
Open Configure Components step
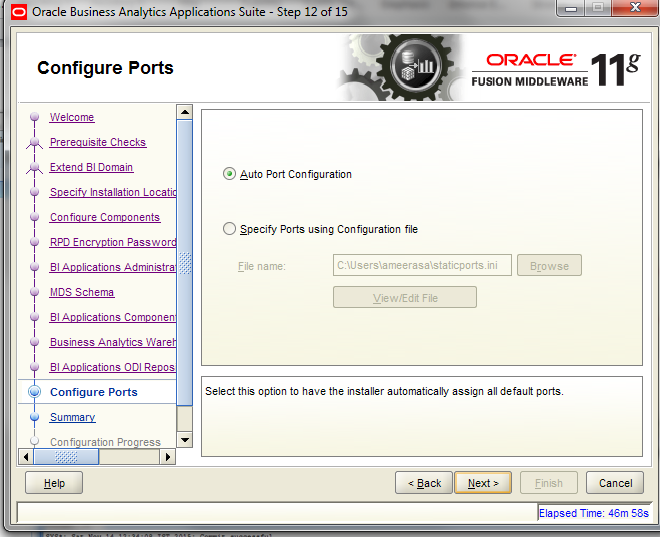tap(105, 217)
